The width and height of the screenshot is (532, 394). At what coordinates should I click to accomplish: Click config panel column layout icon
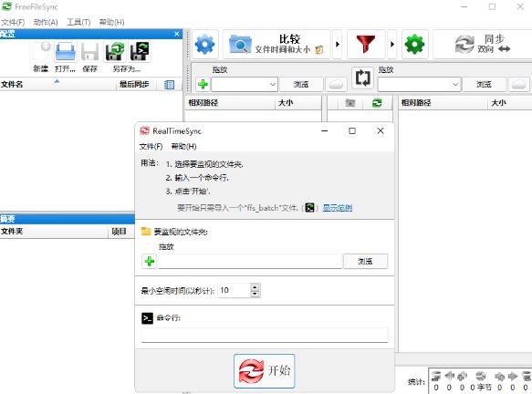(x=169, y=85)
